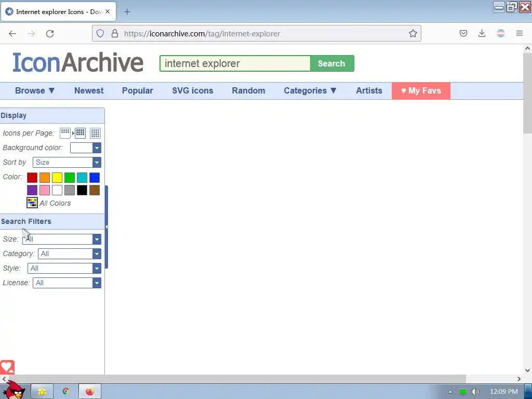
Task: Filter by pink color swatch
Action: click(x=45, y=190)
